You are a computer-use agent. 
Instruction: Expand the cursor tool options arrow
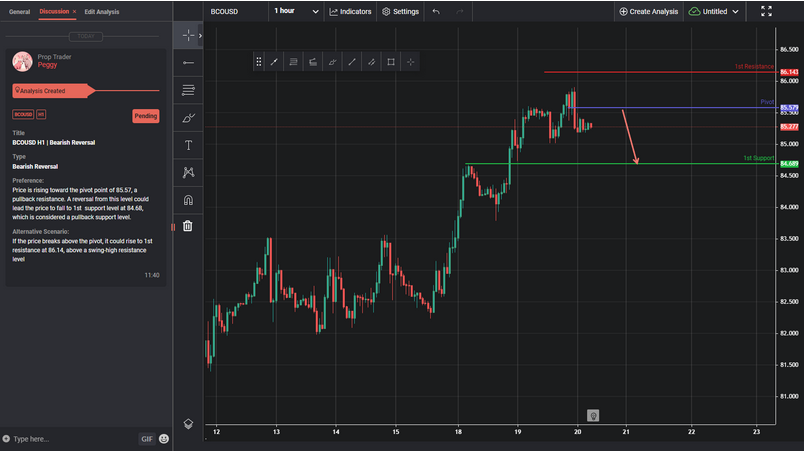click(x=200, y=35)
